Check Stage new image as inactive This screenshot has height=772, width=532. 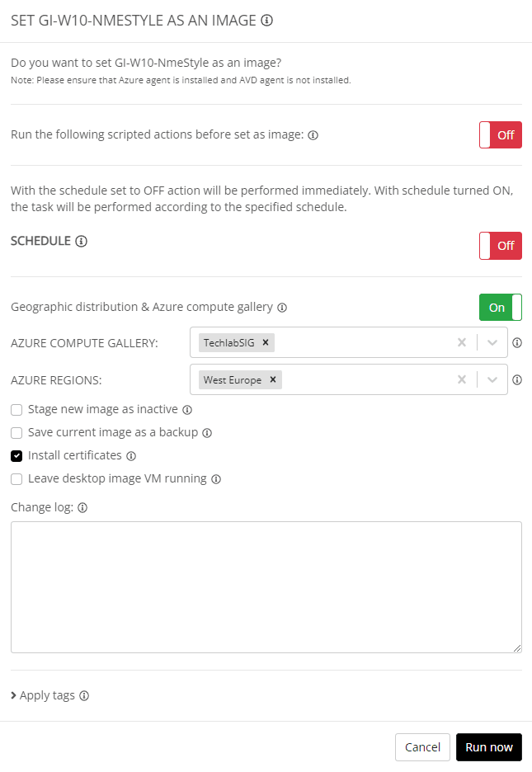tap(16, 409)
